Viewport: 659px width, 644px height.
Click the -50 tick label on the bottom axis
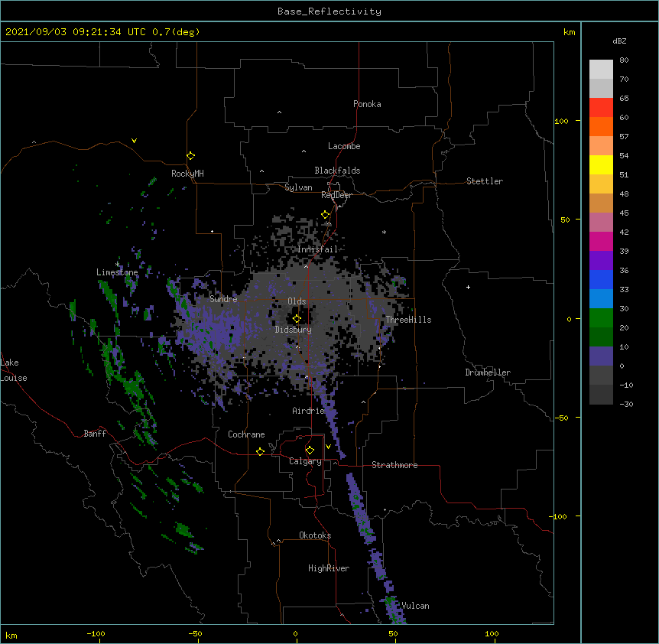click(195, 633)
